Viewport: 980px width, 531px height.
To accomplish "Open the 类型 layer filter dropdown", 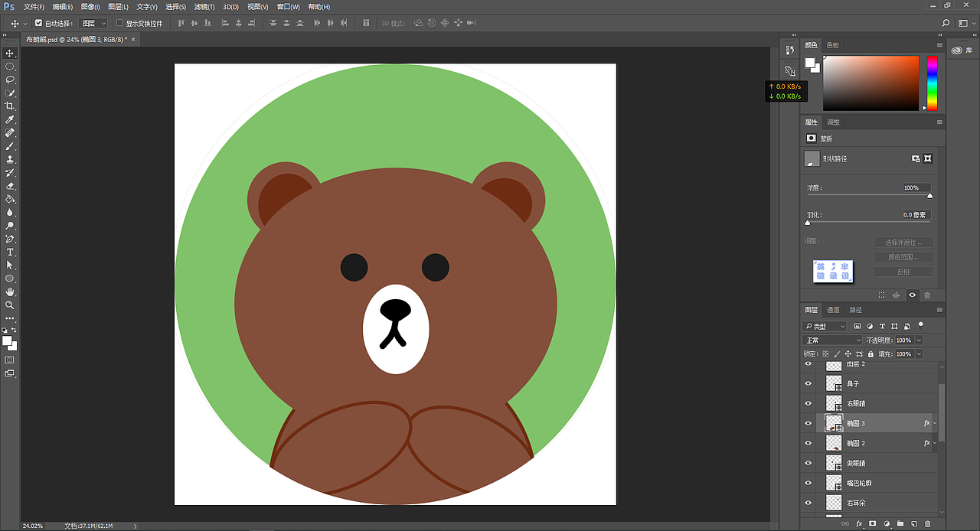I will [825, 327].
